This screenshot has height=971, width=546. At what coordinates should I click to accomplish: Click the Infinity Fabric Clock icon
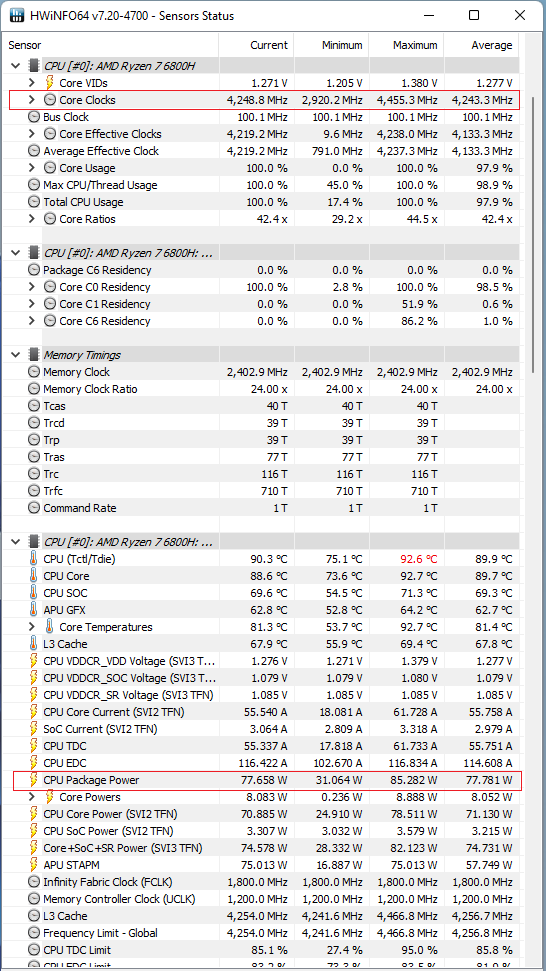34,881
